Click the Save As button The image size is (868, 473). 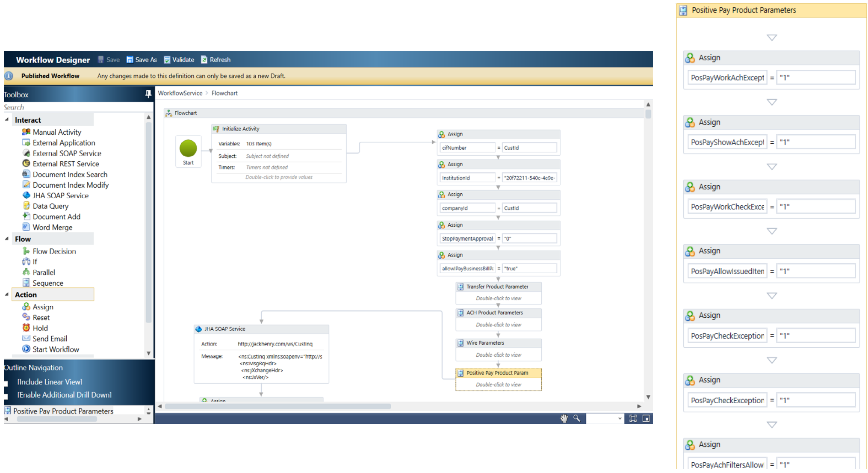pos(142,60)
